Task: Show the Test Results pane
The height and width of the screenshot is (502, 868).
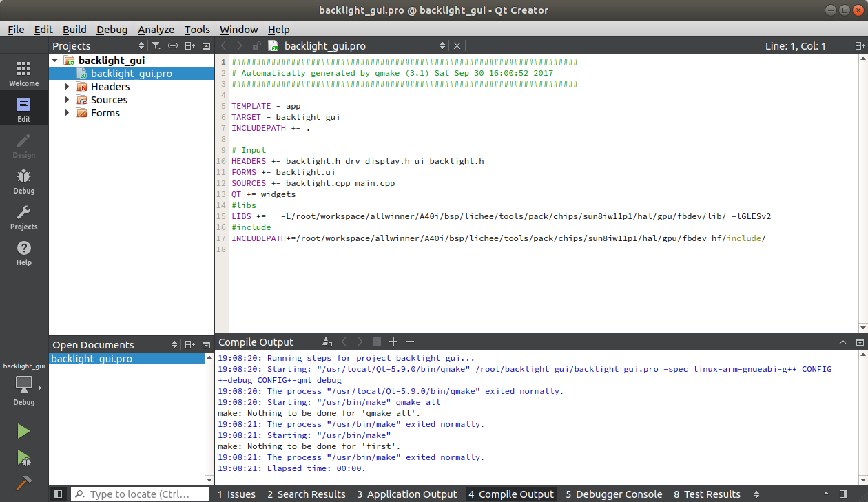Action: point(707,494)
